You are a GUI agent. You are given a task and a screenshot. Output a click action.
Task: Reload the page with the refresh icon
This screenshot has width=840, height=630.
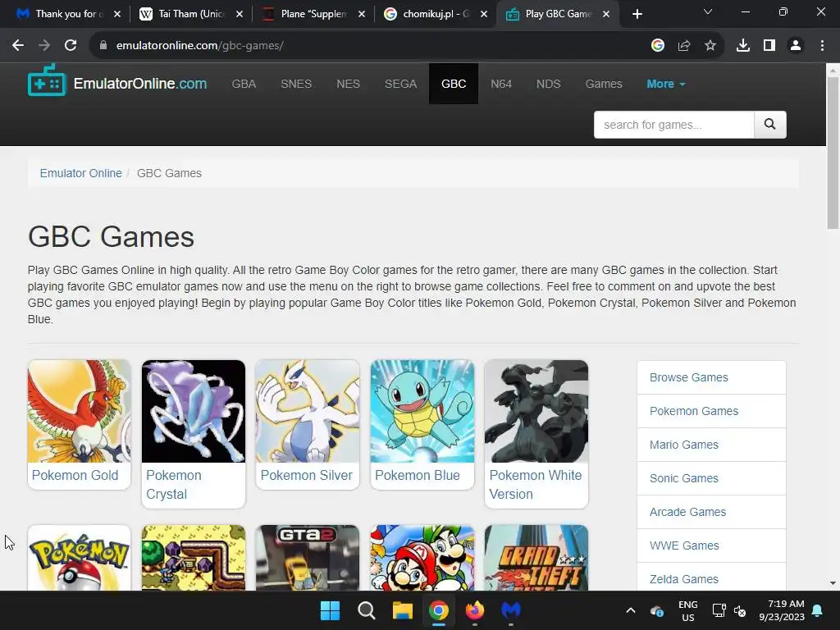71,46
